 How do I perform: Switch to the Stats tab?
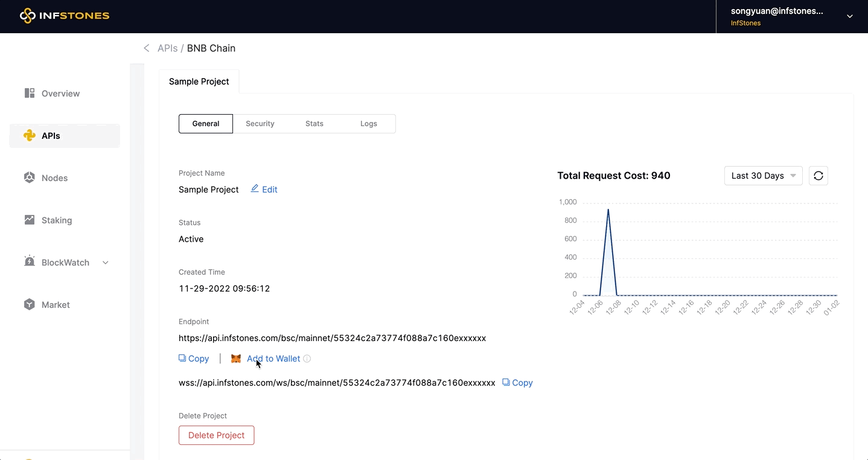(314, 124)
